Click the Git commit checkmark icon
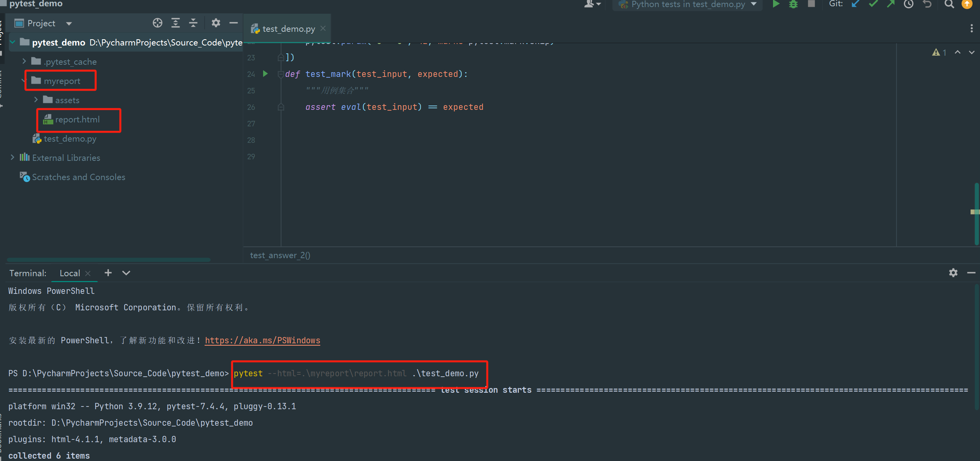The height and width of the screenshot is (461, 980). [873, 4]
